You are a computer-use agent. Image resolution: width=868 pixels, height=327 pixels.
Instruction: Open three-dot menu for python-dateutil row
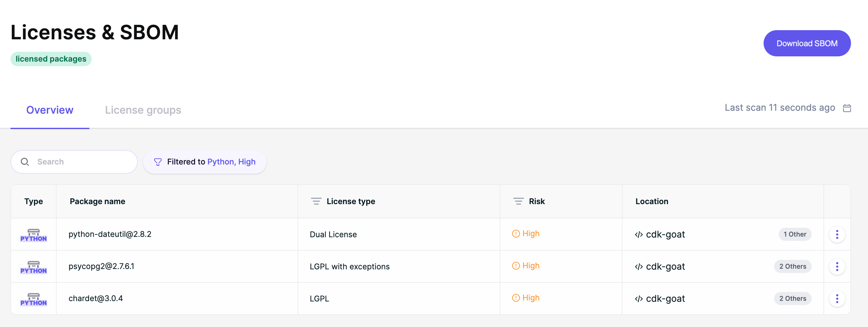pyautogui.click(x=837, y=234)
